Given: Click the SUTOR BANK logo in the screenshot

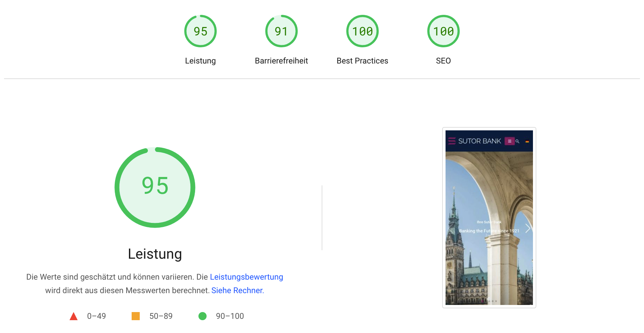Looking at the screenshot, I should 475,141.
